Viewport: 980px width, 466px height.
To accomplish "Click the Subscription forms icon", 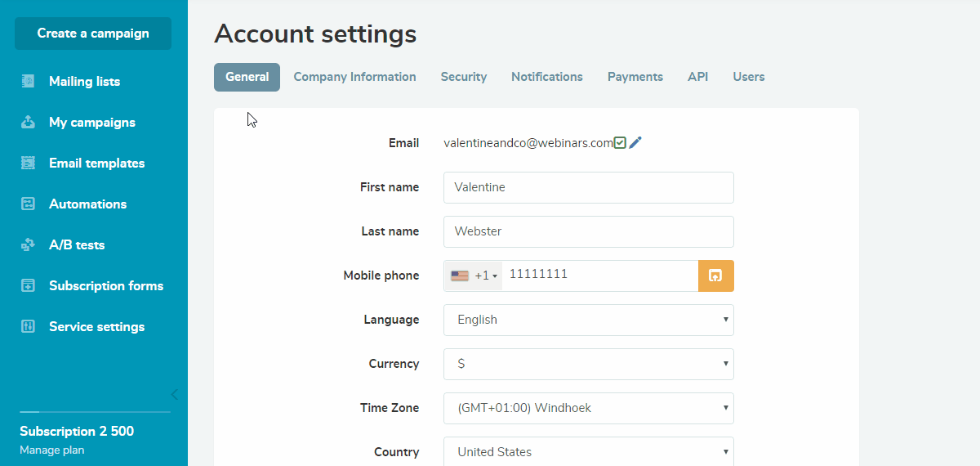I will (29, 286).
